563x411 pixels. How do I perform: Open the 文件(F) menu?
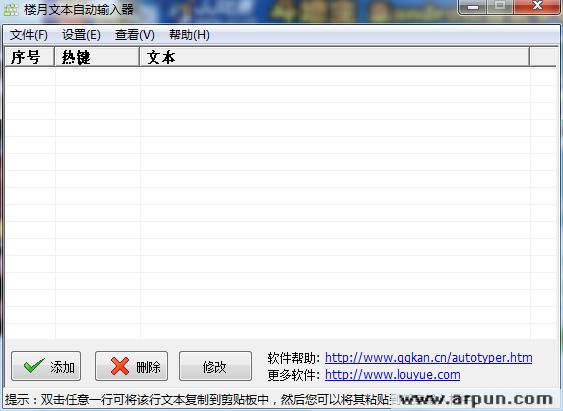tap(29, 35)
